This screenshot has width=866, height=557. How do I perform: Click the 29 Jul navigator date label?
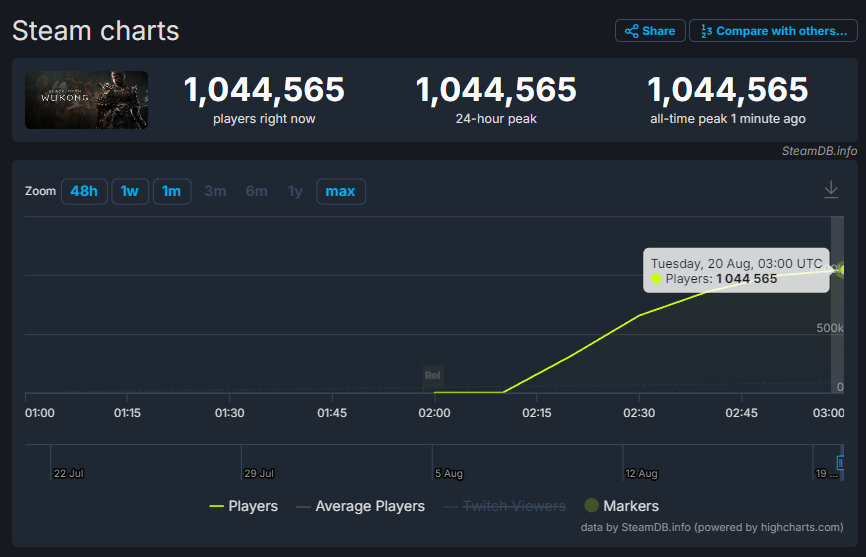[259, 473]
